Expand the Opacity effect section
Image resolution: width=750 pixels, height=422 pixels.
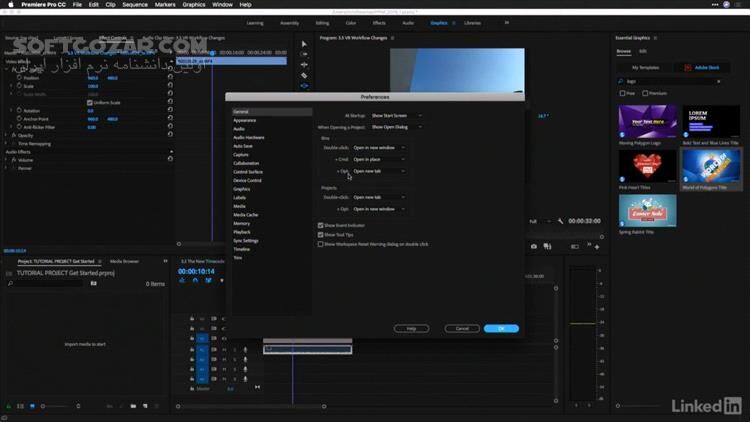pyautogui.click(x=6, y=135)
